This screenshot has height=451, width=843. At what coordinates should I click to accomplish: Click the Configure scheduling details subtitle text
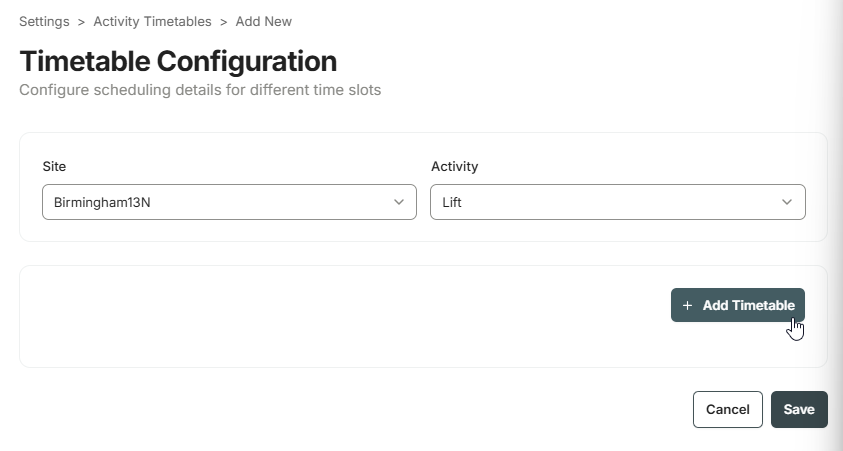click(200, 90)
